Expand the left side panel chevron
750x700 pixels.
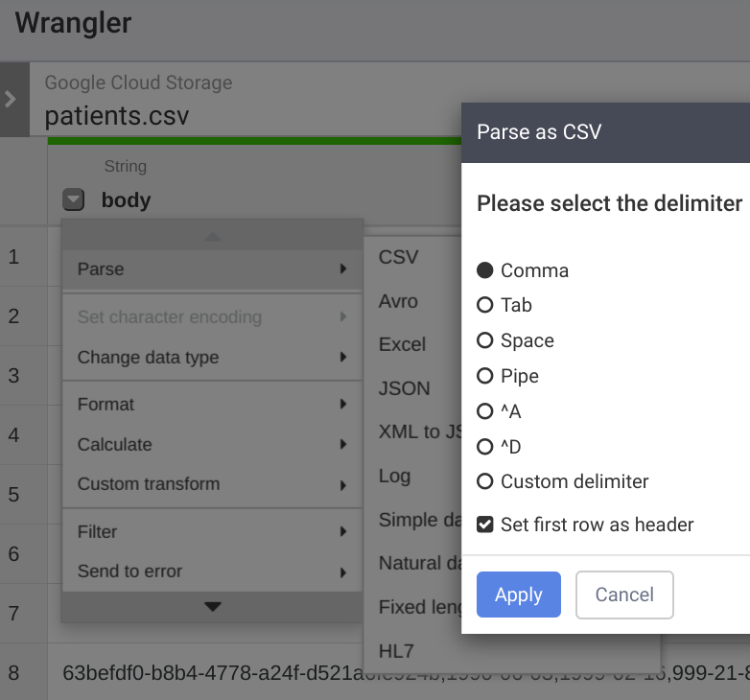click(x=11, y=99)
